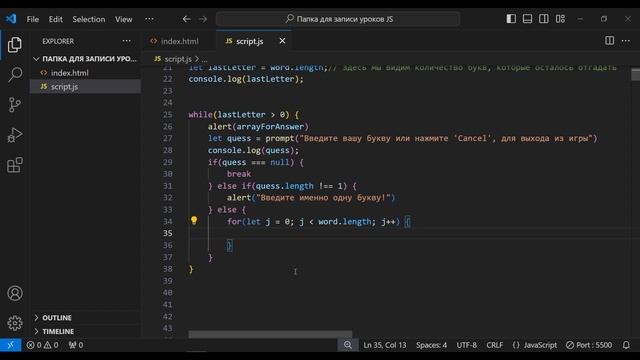Change end of line via CRLF
The height and width of the screenshot is (360, 640).
[x=495, y=345]
